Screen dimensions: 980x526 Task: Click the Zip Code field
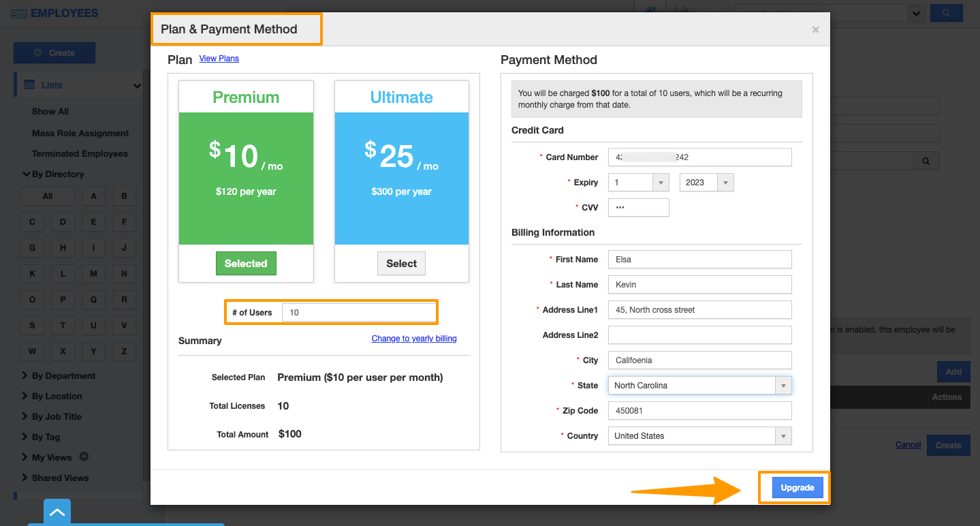coord(699,411)
